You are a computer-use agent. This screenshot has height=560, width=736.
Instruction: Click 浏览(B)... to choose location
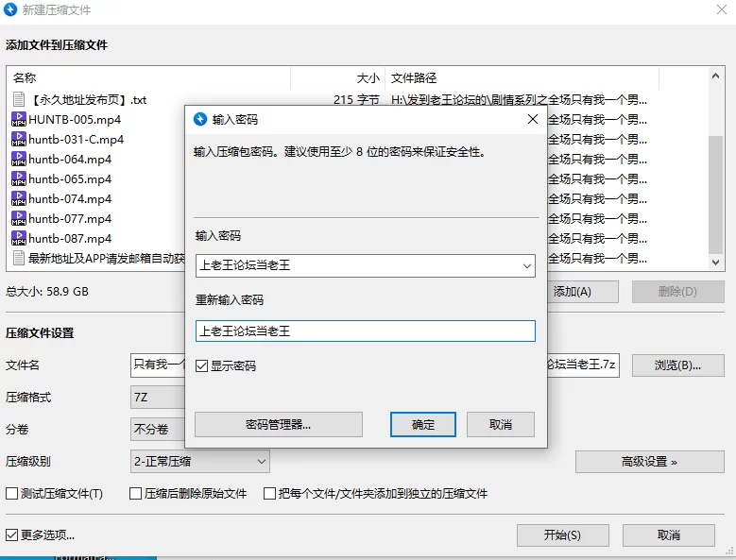(x=677, y=365)
